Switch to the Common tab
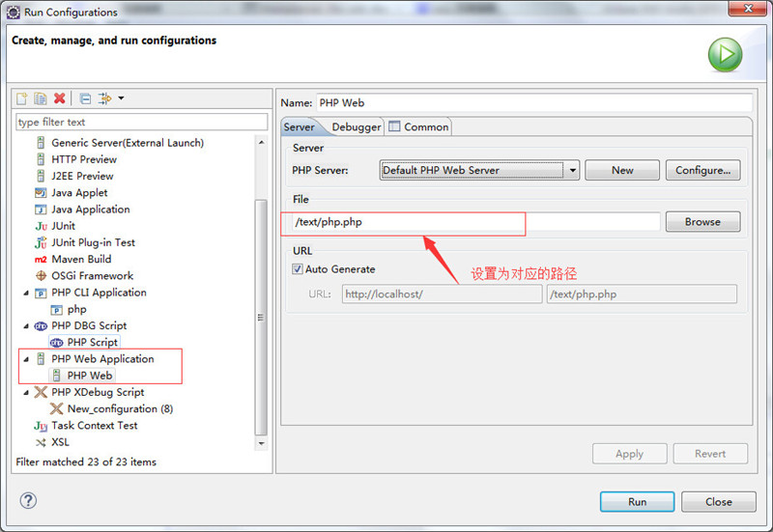 point(419,126)
